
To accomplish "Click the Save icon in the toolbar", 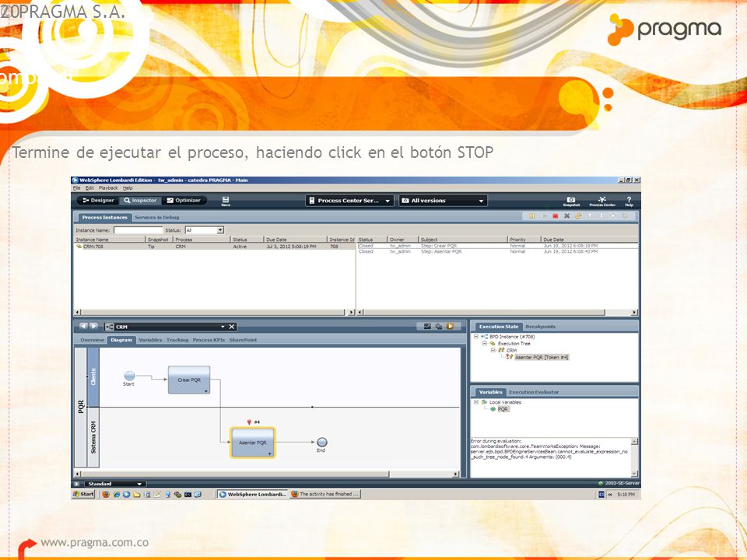I will tap(226, 201).
